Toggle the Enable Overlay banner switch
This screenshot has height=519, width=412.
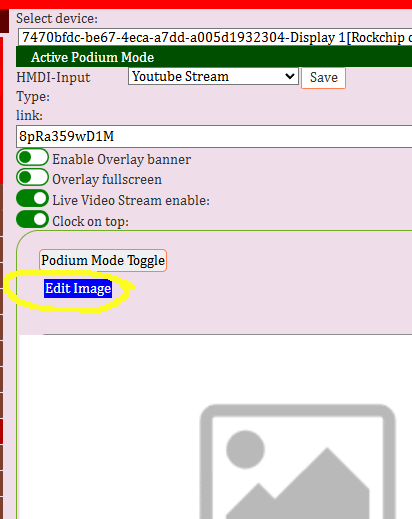[32, 157]
